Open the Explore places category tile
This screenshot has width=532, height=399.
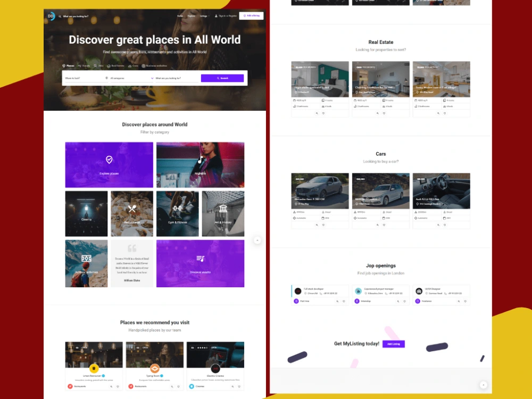109,165
